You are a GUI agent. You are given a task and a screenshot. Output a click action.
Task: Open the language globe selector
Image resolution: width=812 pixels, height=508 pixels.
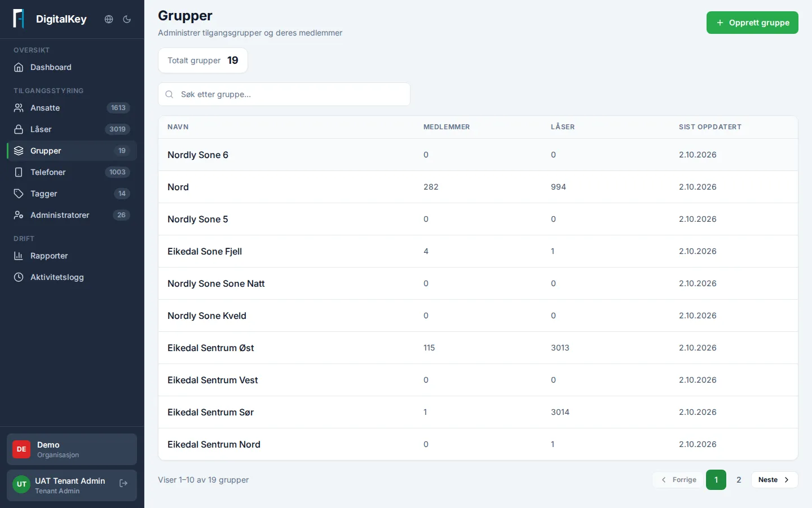pyautogui.click(x=109, y=19)
